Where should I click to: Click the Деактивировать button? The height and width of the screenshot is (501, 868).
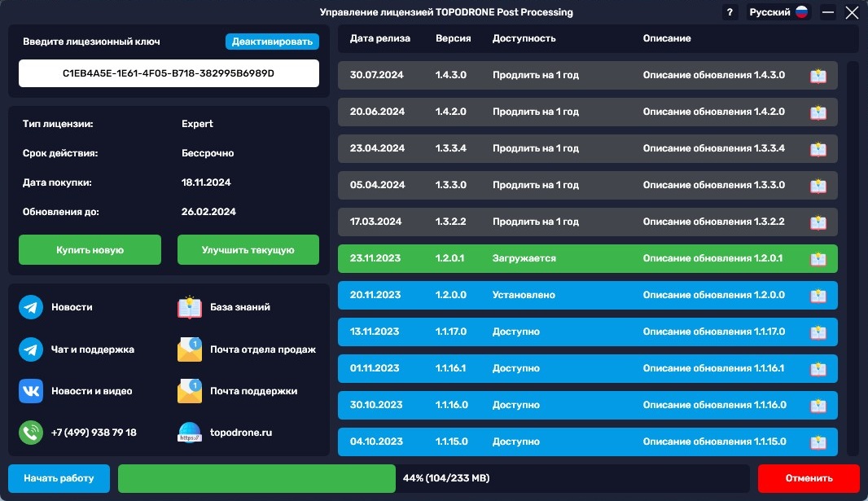[x=272, y=42]
